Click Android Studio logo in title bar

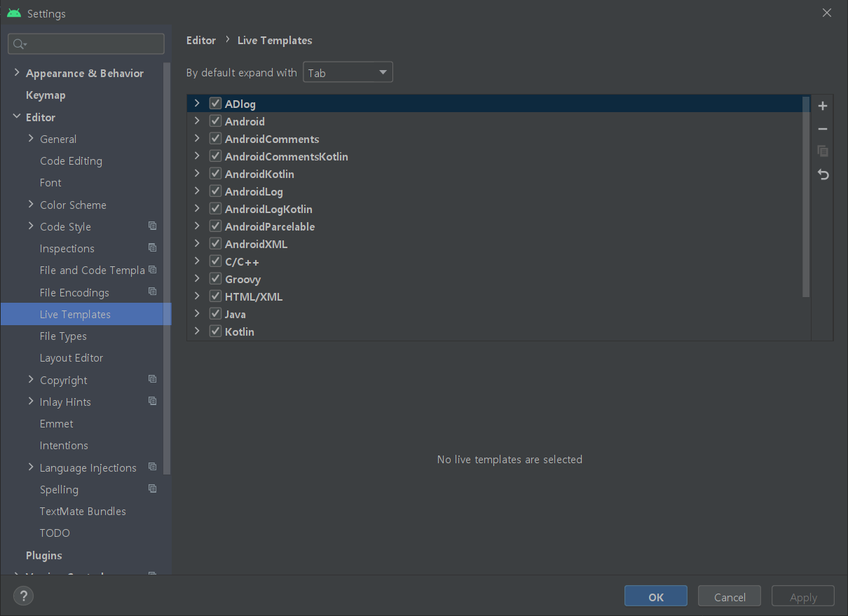coord(14,13)
